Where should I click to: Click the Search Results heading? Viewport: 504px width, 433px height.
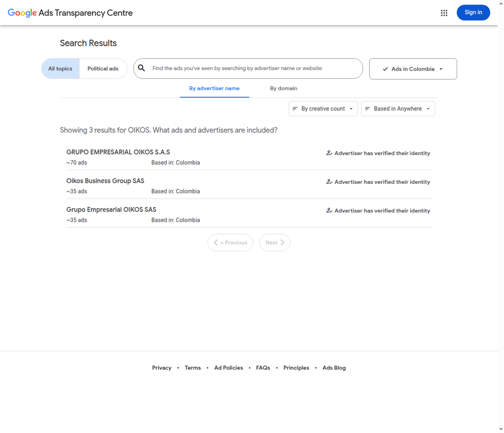[88, 43]
